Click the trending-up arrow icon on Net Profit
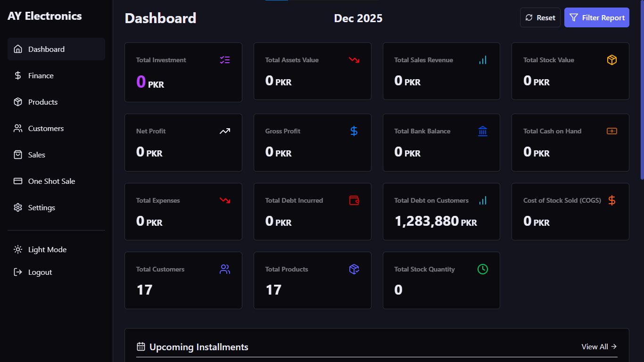 coord(225,131)
